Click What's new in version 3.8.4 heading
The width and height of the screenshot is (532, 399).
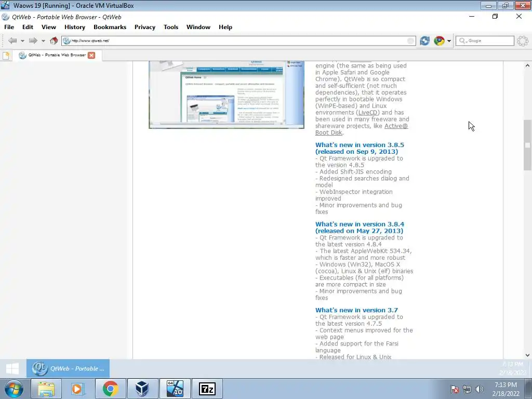click(x=360, y=228)
